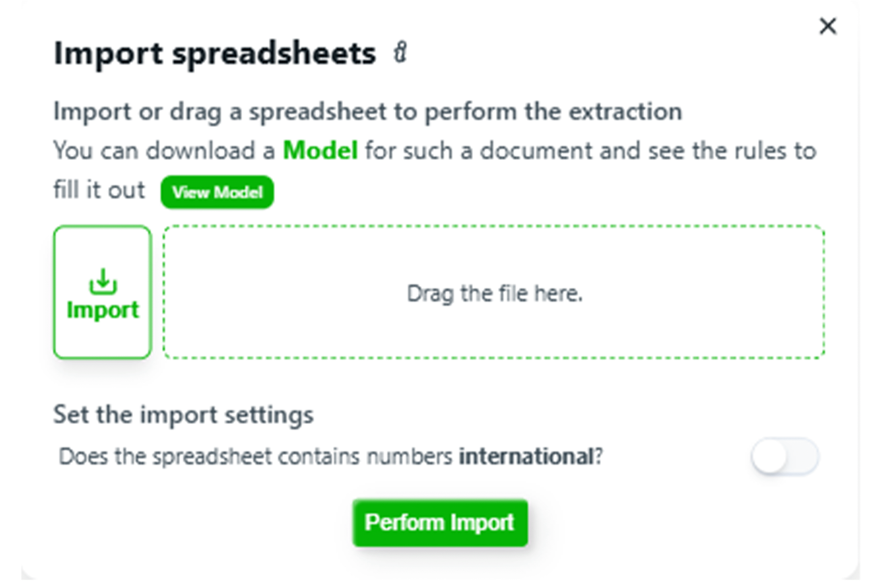The height and width of the screenshot is (588, 882).
Task: Click the "fill it out" text
Action: pos(99,190)
